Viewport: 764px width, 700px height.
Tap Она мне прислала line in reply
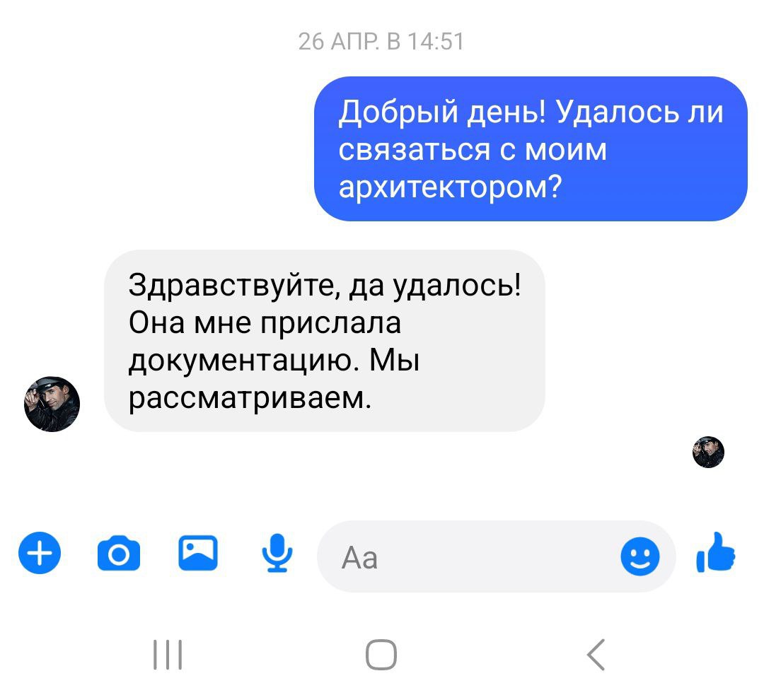pyautogui.click(x=265, y=323)
